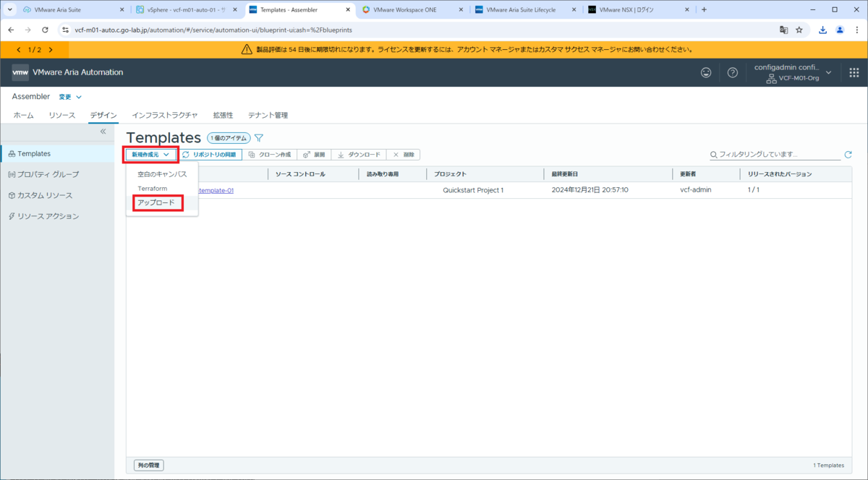
Task: Open the 新規作成元 dropdown button
Action: tap(151, 155)
